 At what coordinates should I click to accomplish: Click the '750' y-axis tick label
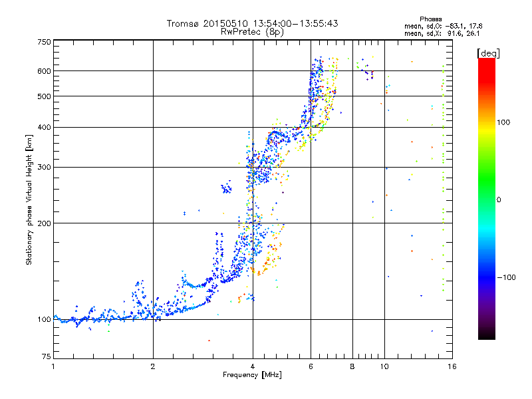[45, 42]
